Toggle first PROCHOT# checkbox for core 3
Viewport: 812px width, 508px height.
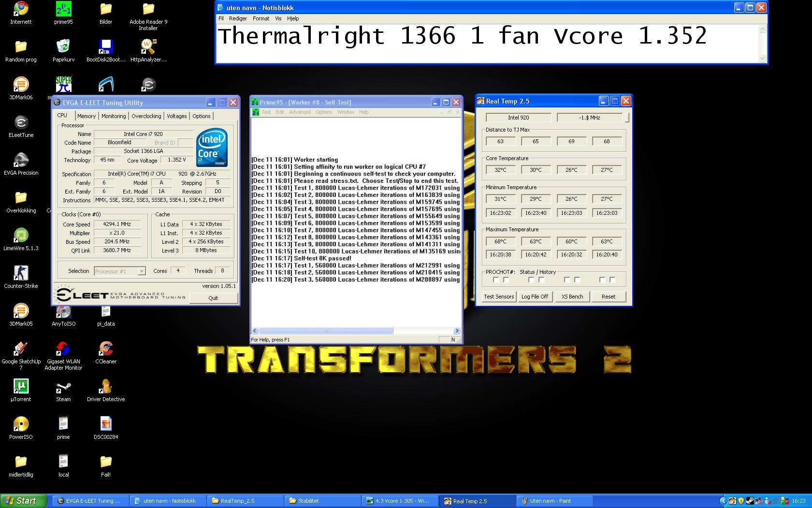click(x=602, y=280)
